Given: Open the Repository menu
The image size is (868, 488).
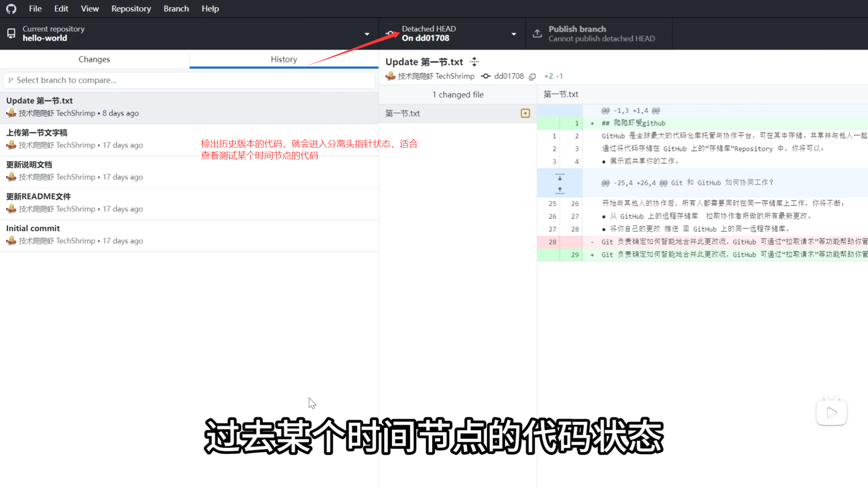Looking at the screenshot, I should click(x=131, y=9).
